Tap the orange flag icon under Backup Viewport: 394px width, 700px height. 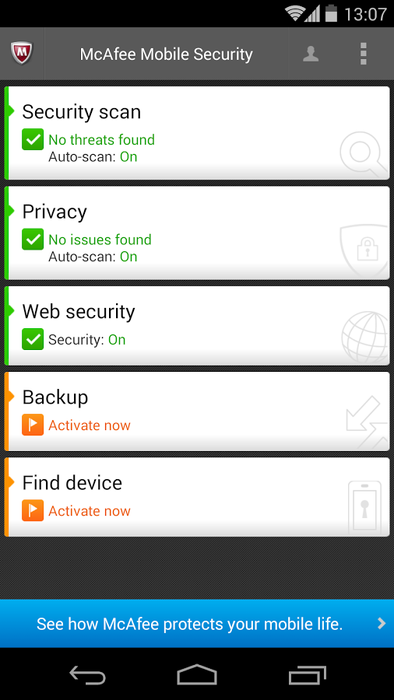coord(33,425)
